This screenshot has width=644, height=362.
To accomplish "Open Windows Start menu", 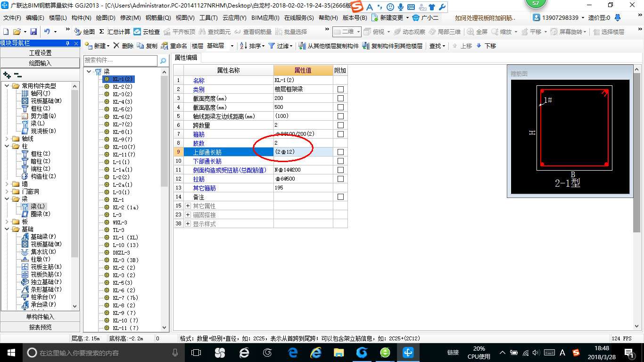I will click(10, 353).
